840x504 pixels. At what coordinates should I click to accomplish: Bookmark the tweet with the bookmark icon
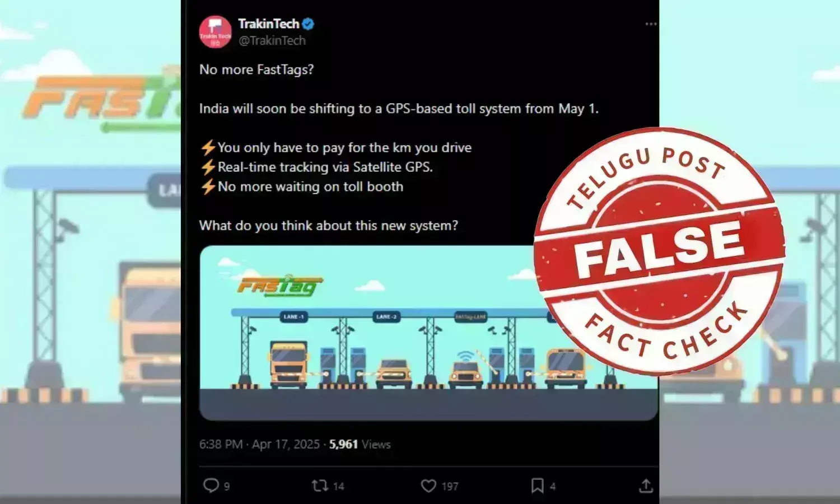[x=537, y=486]
